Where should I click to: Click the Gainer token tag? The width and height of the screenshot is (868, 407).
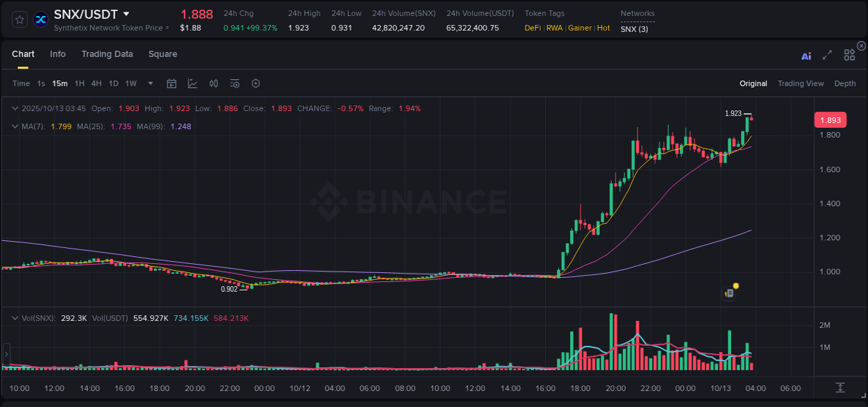coord(580,28)
